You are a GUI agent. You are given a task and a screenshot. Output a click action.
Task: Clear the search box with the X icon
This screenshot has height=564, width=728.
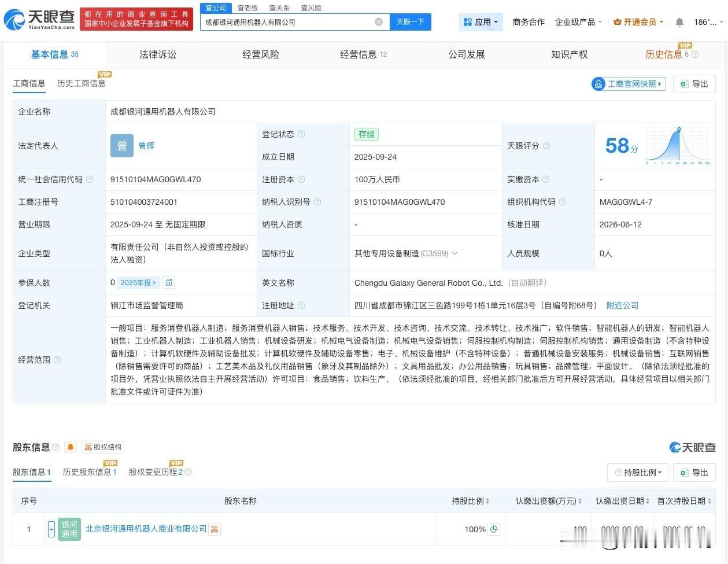pos(379,22)
